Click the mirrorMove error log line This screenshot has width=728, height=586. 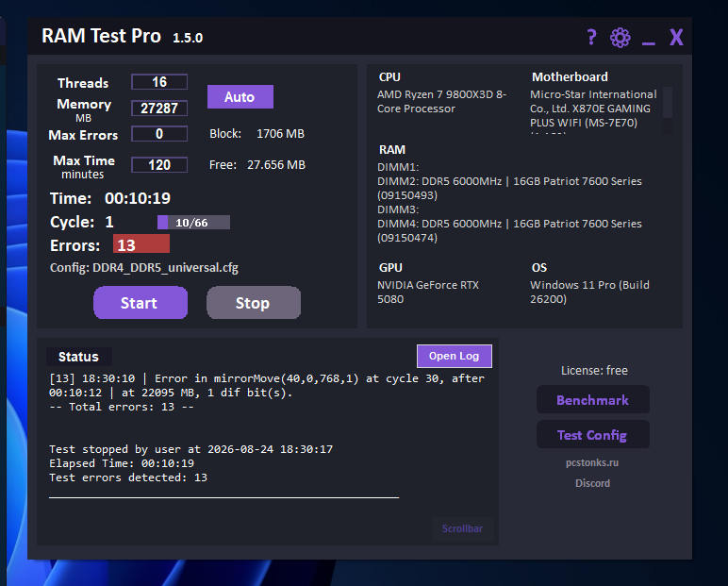click(x=267, y=385)
